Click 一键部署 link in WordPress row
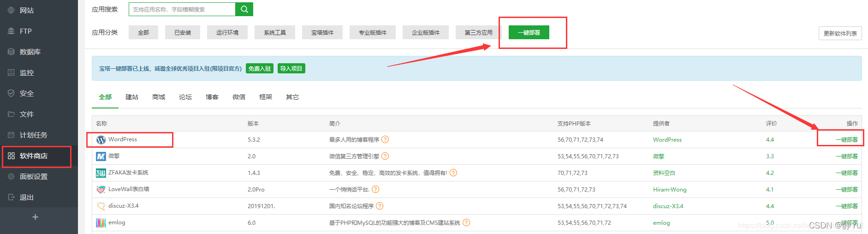 847,139
